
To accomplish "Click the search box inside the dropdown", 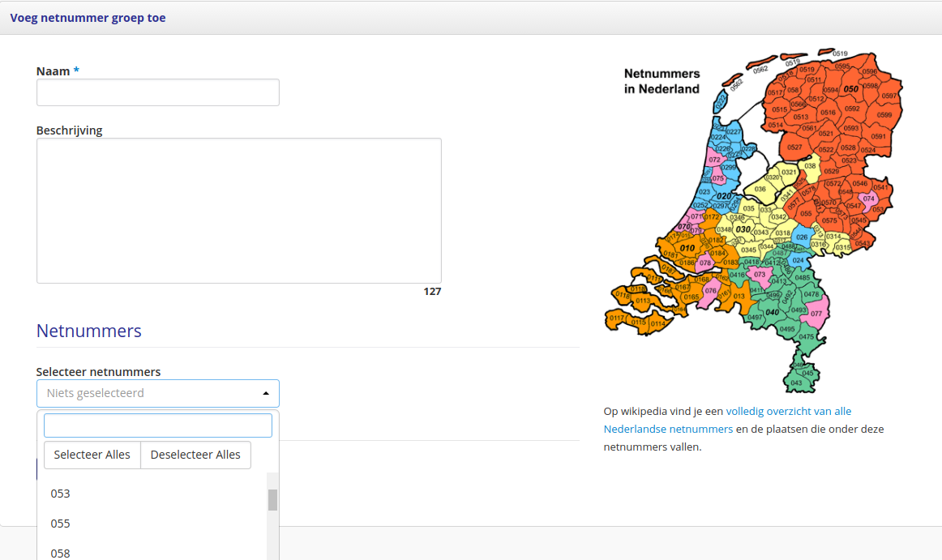I will 157,425.
